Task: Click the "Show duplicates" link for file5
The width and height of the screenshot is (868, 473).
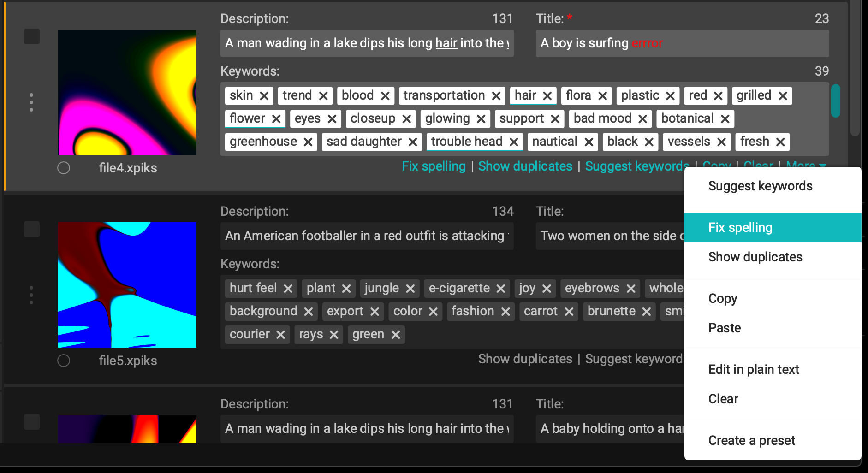Action: click(525, 359)
